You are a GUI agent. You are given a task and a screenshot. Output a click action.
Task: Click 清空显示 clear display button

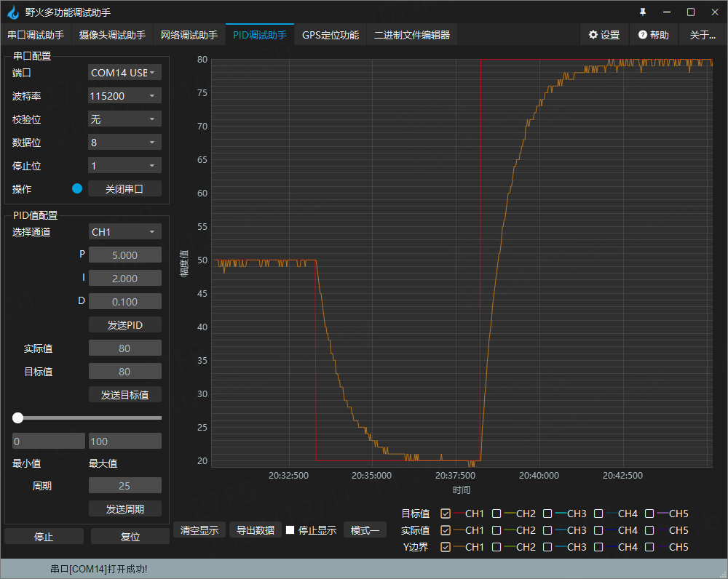(x=199, y=530)
